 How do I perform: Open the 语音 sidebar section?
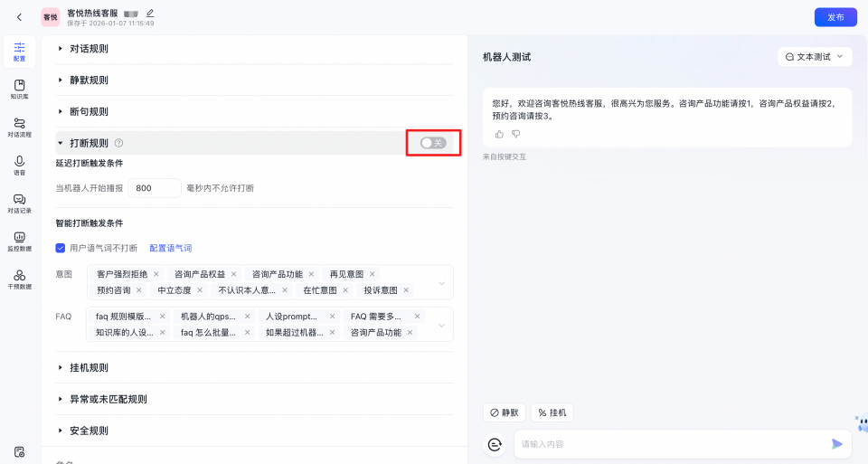coord(19,166)
